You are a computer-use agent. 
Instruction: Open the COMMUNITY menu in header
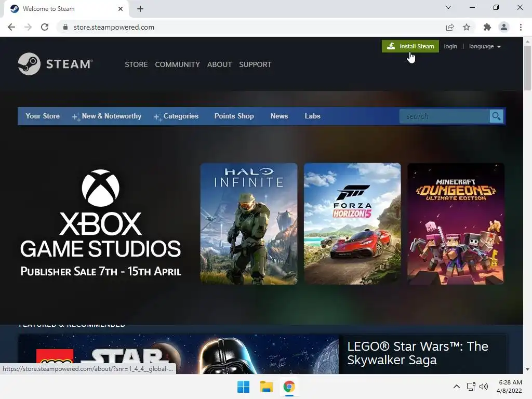coord(178,64)
